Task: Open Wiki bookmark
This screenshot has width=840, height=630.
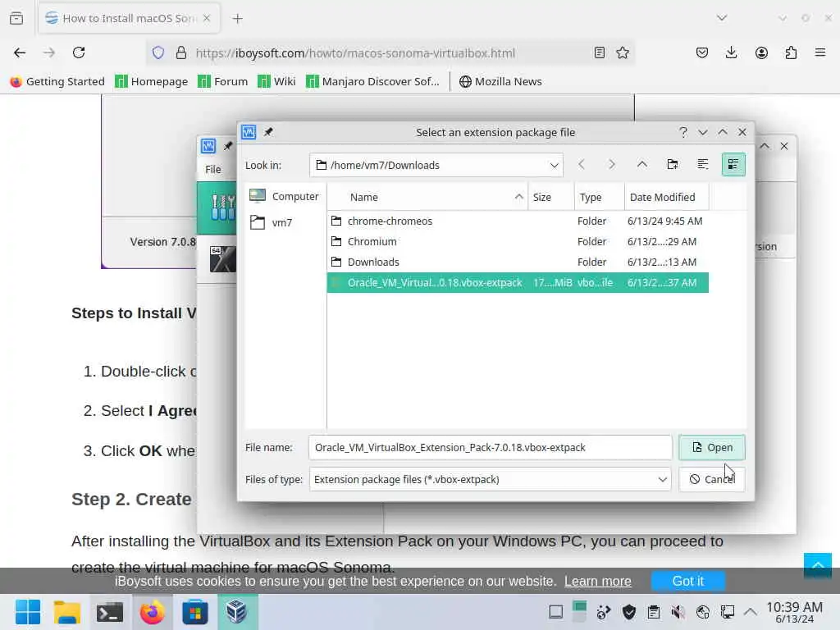Action: [x=276, y=81]
